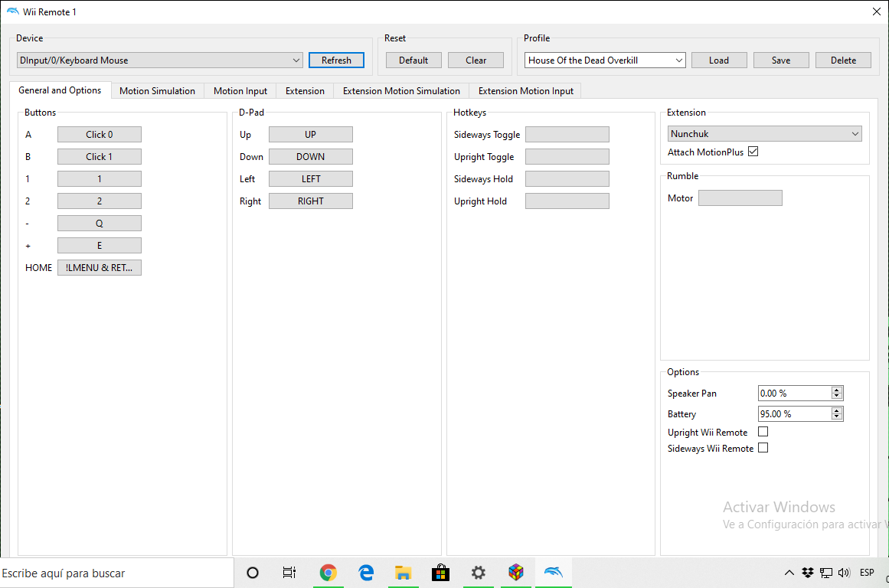Image resolution: width=889 pixels, height=588 pixels.
Task: Show hidden system tray icons
Action: [x=789, y=573]
